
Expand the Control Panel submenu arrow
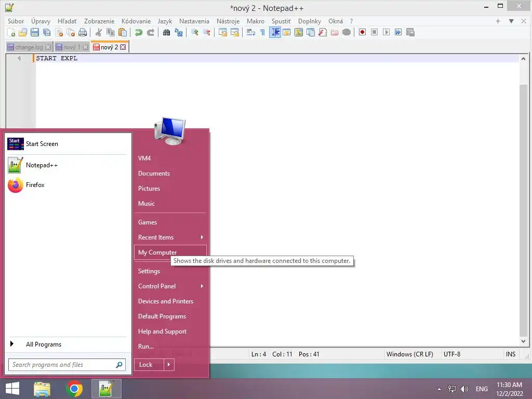[x=202, y=286]
